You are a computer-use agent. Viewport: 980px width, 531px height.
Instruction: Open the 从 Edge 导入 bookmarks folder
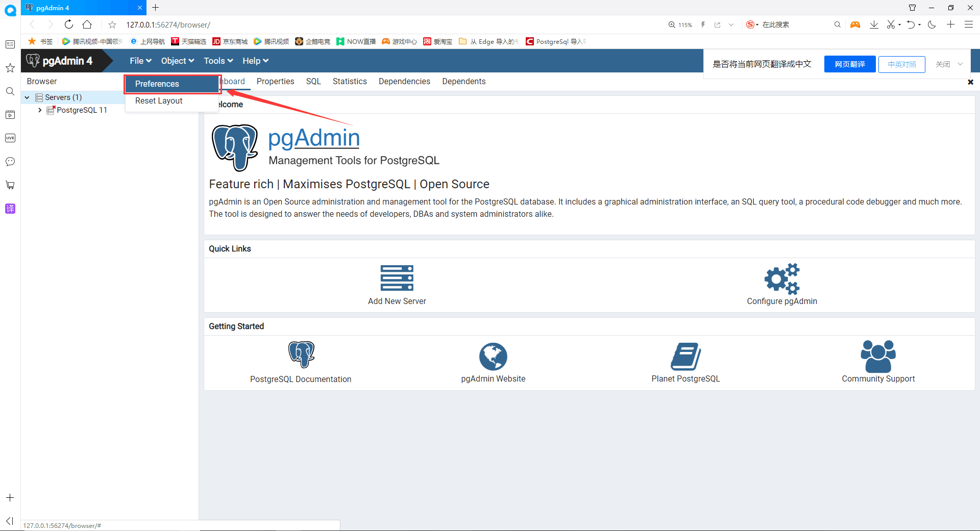488,41
